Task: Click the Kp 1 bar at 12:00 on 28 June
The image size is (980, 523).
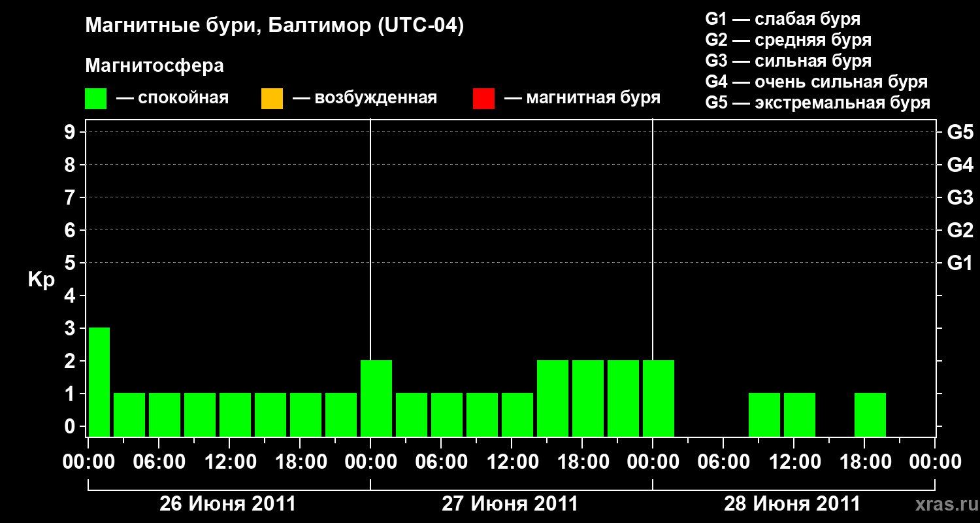Action: coord(800,414)
